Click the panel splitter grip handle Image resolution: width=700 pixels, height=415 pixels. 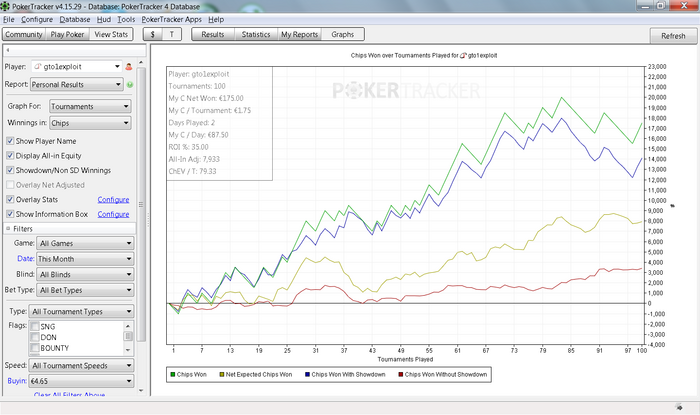148,219
